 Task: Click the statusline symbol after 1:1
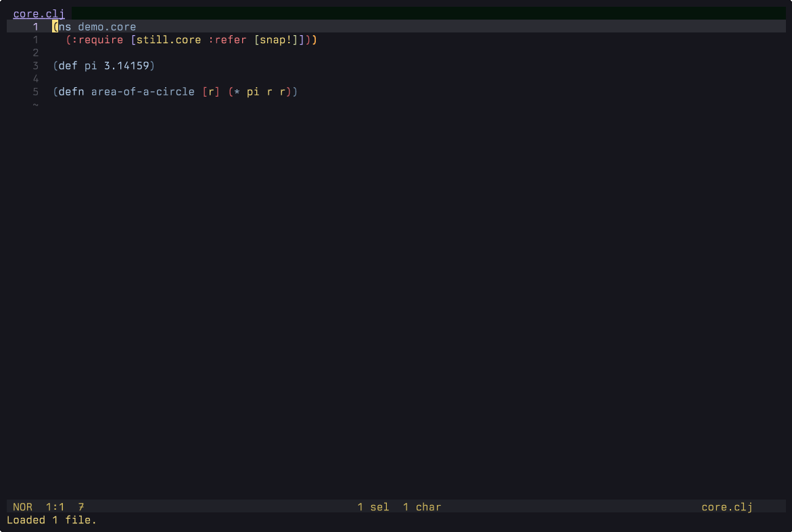point(81,507)
